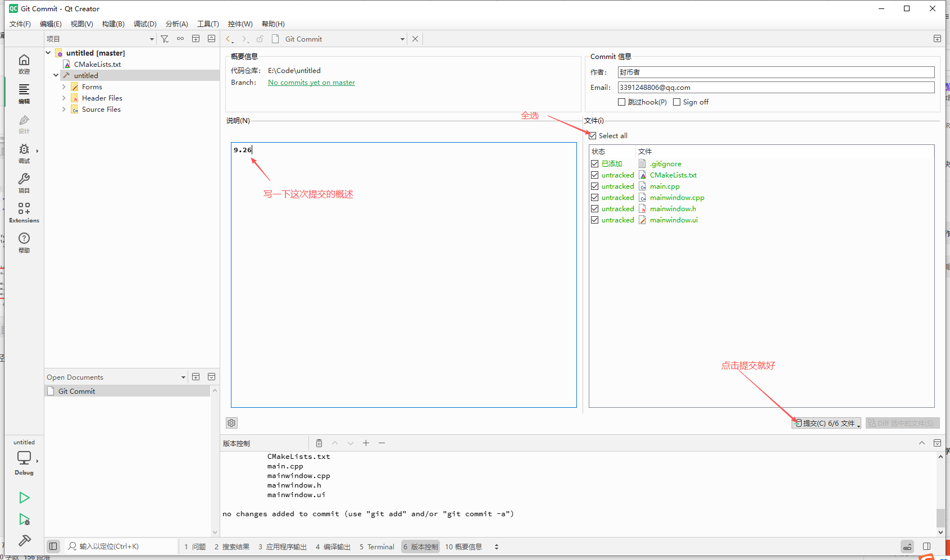This screenshot has width=950, height=560.
Task: Click the locator search field
Action: (121, 546)
